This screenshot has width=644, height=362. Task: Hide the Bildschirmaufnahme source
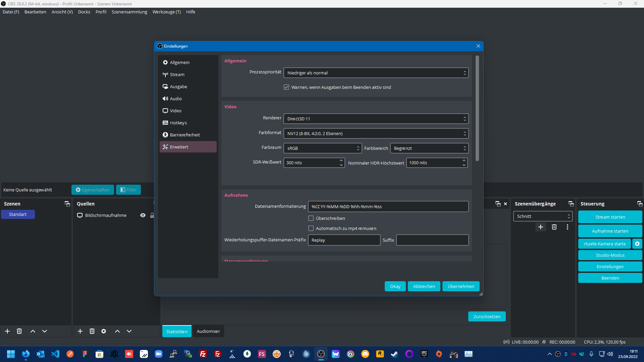coord(143,215)
